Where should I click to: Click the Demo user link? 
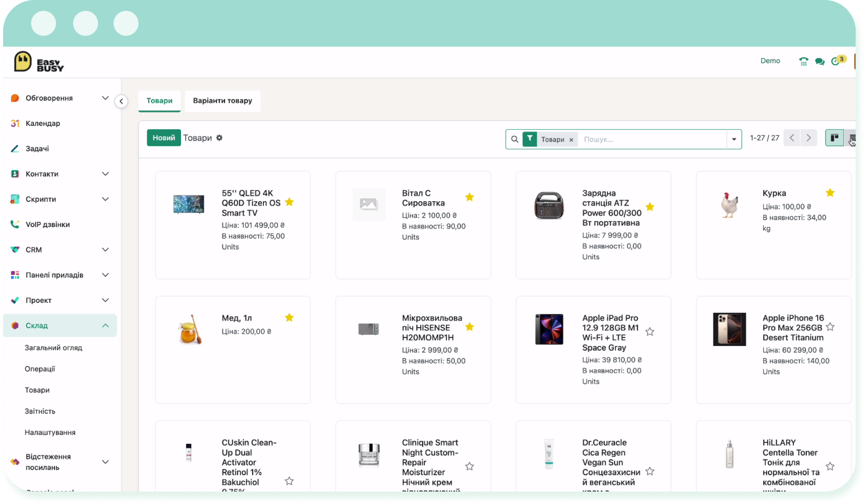770,61
